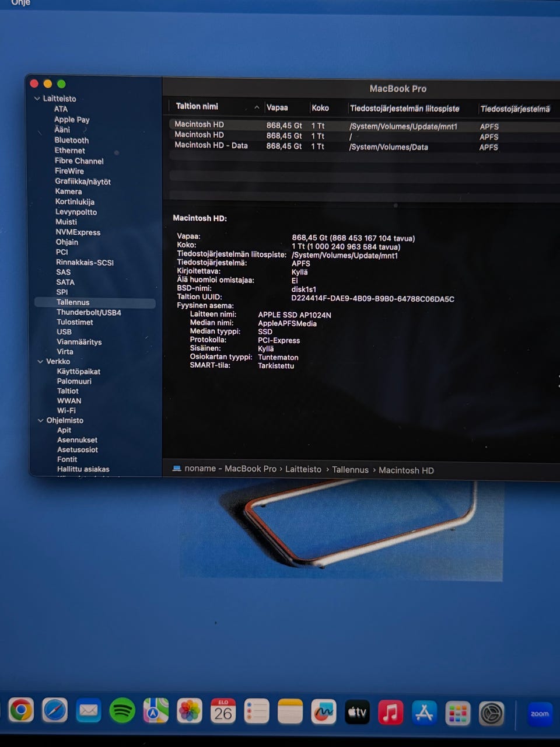Image resolution: width=560 pixels, height=747 pixels.
Task: Open Notes app in the Dock
Action: coord(290,711)
